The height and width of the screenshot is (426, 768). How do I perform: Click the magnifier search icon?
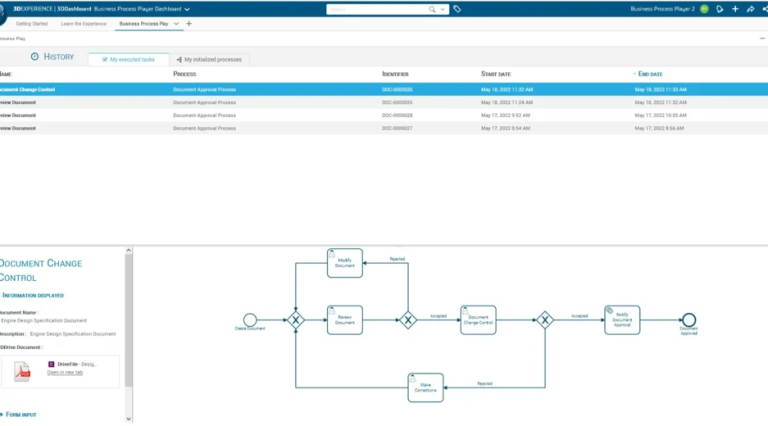pos(432,9)
